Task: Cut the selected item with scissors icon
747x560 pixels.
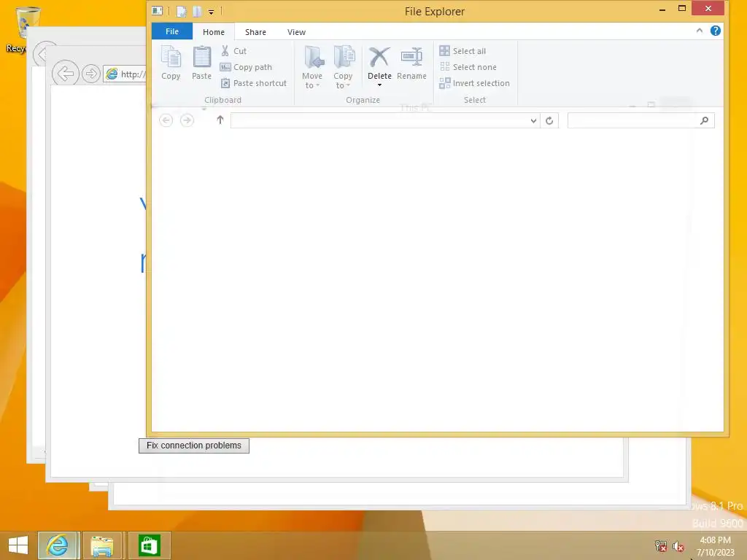Action: tap(233, 51)
